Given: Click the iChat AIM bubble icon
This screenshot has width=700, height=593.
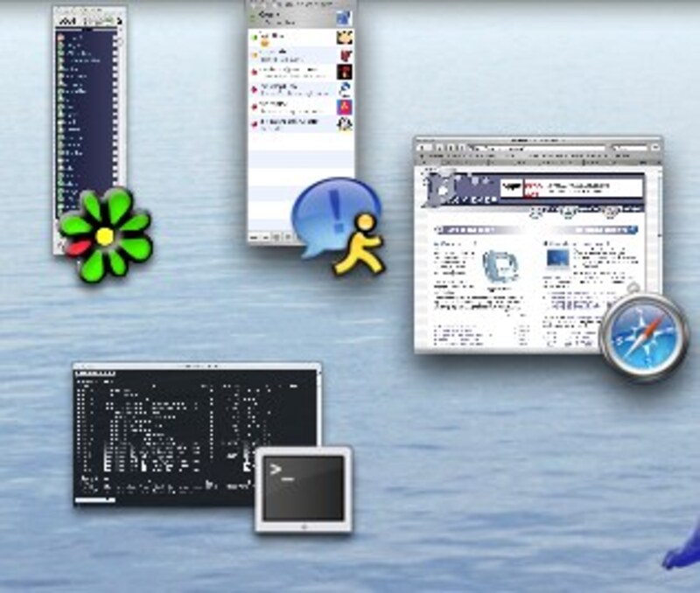Looking at the screenshot, I should point(338,227).
